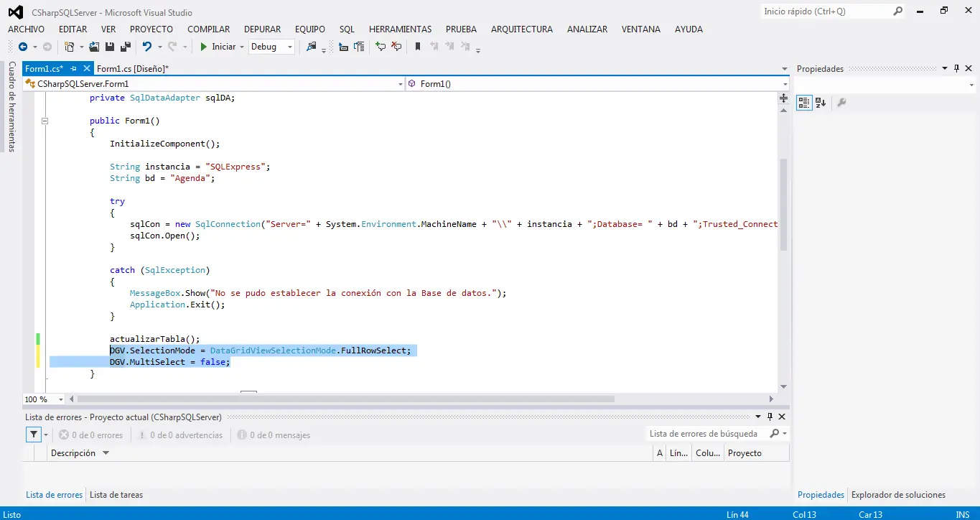Start debugging with the green Iniciar button

click(218, 47)
